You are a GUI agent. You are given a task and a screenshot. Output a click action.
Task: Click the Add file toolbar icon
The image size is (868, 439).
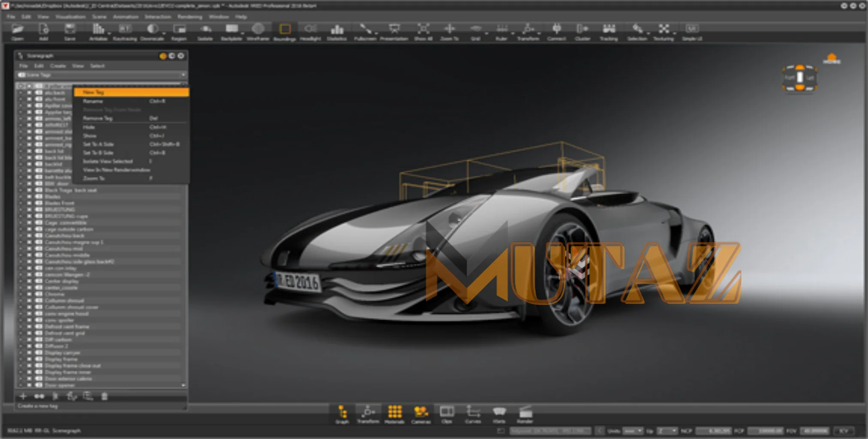43,29
